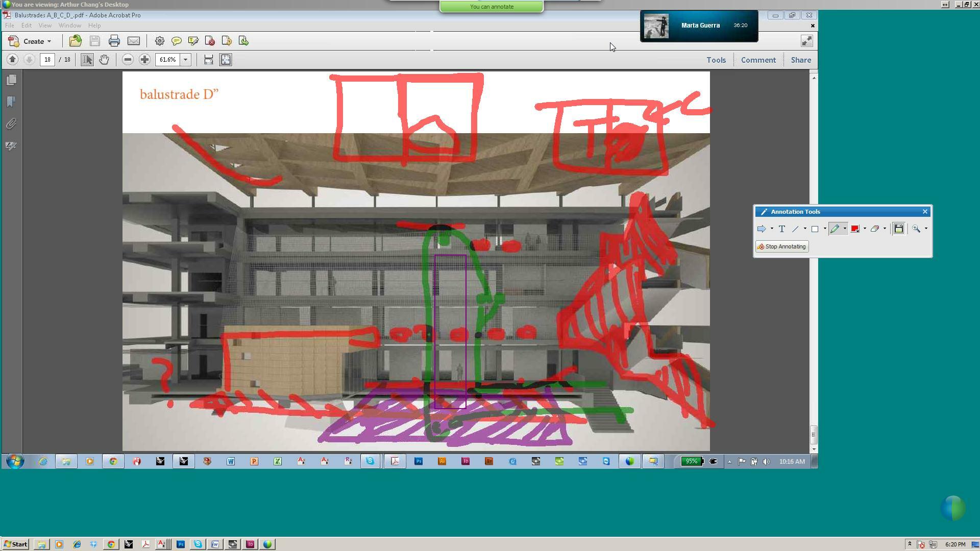Click the remote Windows Start orb
Screen dimensions: 980x551
point(15,462)
